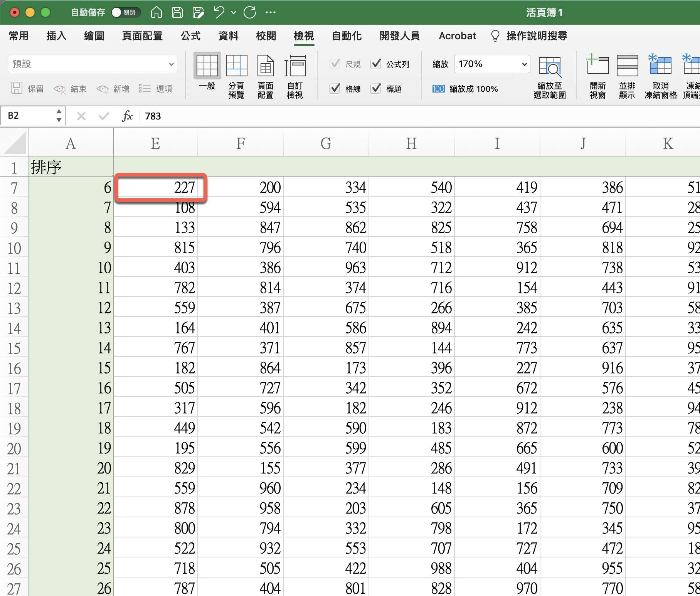Disable the Headings checkbox
Viewport: 700px width, 596px height.
pyautogui.click(x=376, y=89)
